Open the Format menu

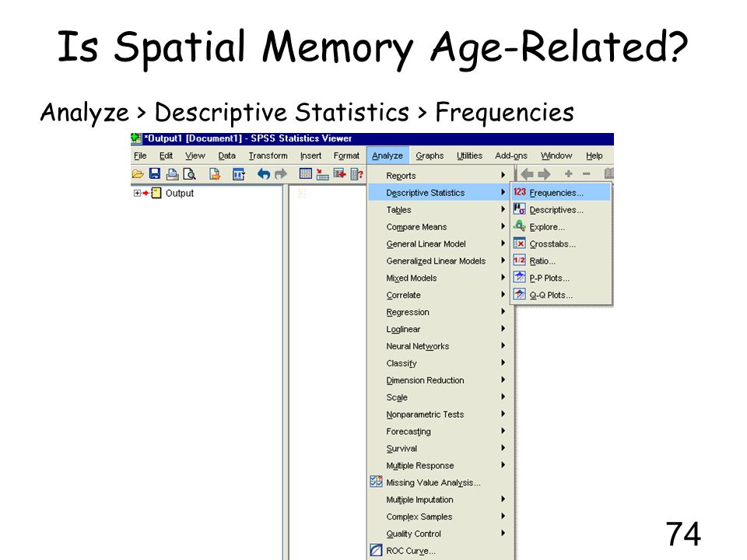point(346,156)
